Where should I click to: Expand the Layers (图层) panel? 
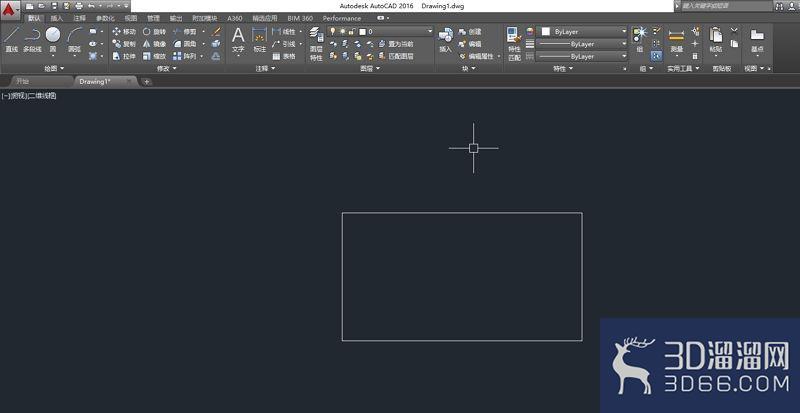click(x=370, y=68)
